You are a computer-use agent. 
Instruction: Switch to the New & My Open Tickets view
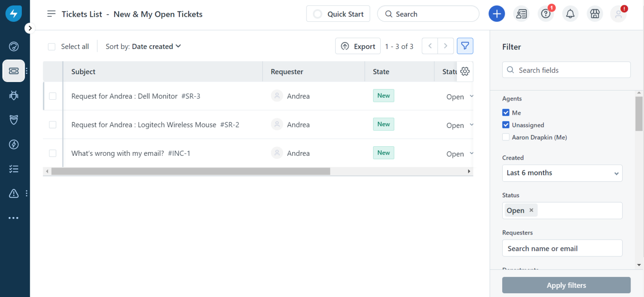tap(158, 14)
